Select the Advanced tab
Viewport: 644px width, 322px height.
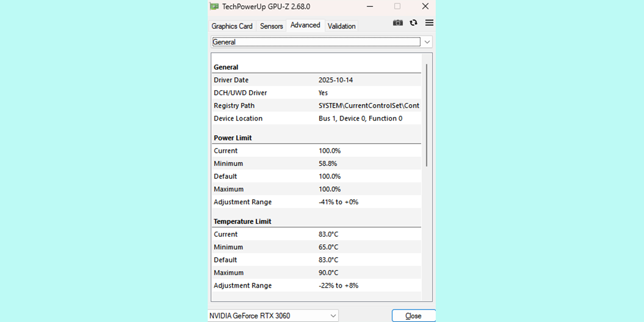pos(305,25)
